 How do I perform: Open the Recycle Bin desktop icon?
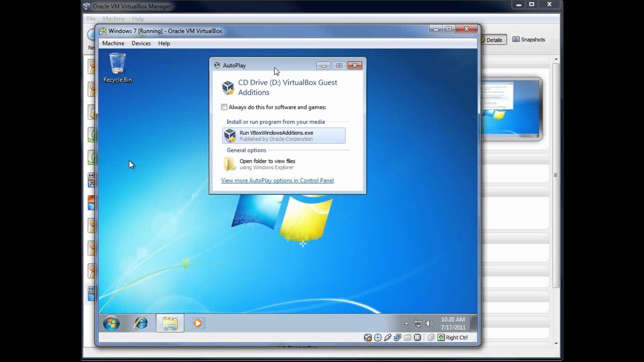[x=117, y=68]
